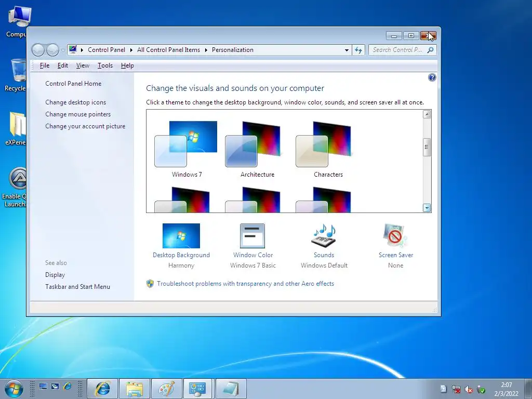Open the Start menu orb

(14, 389)
